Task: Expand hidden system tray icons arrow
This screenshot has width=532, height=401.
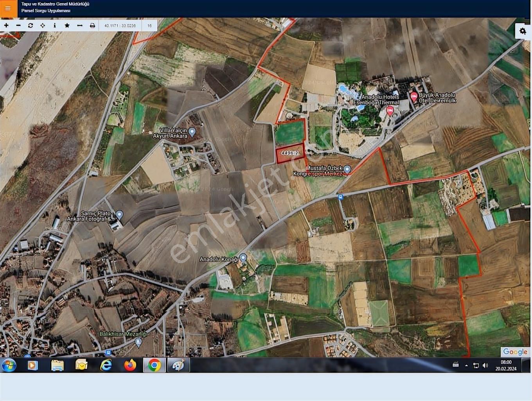Action: click(466, 365)
